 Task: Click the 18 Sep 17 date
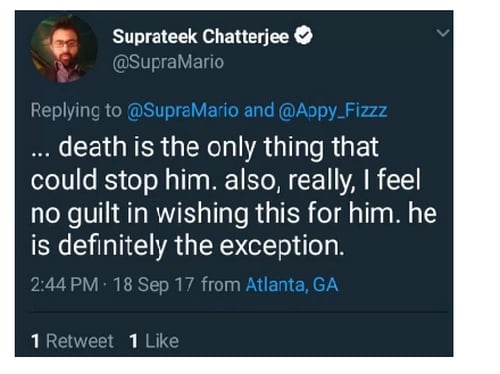[153, 285]
